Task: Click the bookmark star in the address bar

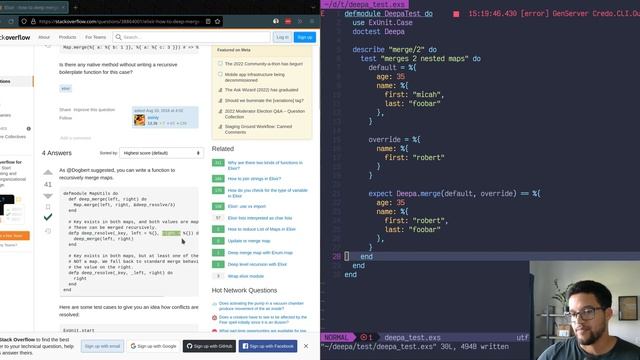Action: click(218, 22)
